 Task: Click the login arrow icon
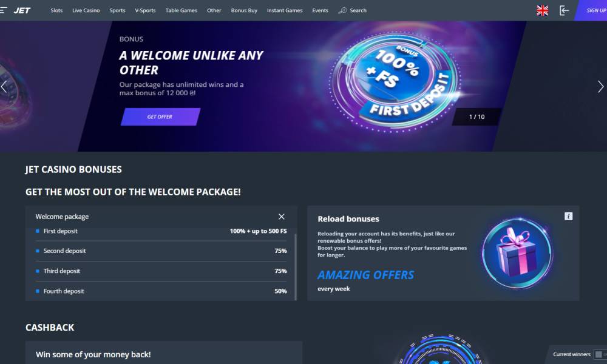(x=564, y=10)
